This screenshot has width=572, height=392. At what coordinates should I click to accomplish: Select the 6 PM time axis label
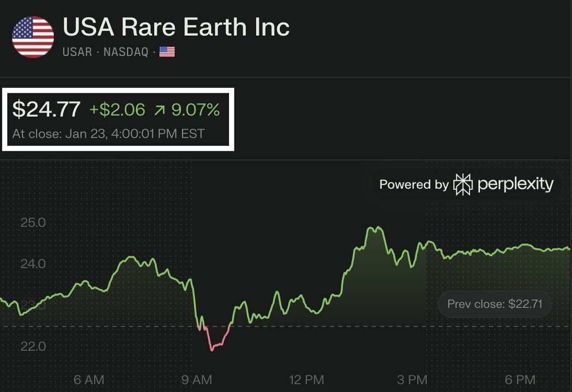(520, 380)
